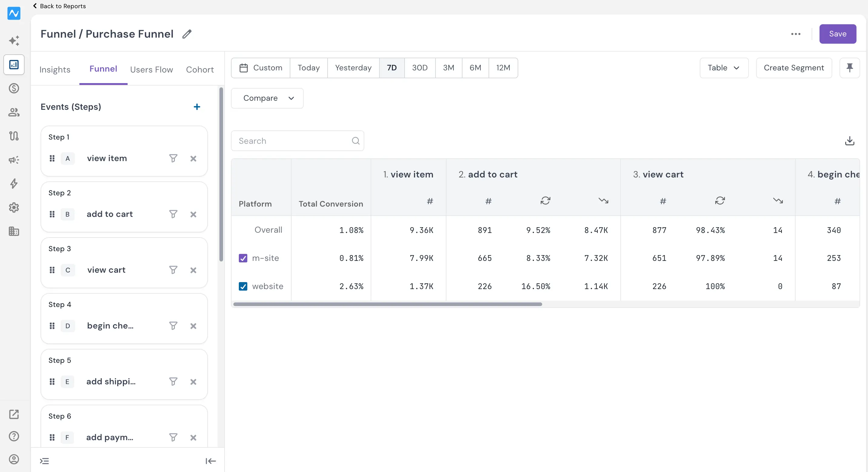Click the Overall 98.43% view cart cell
Screen dimensions: 868x472
(x=710, y=230)
